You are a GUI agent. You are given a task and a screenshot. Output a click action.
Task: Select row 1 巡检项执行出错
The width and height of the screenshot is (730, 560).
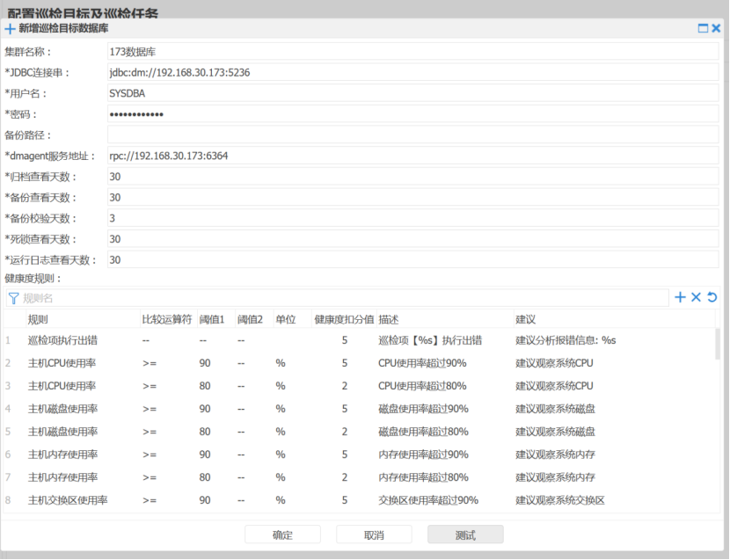point(360,340)
